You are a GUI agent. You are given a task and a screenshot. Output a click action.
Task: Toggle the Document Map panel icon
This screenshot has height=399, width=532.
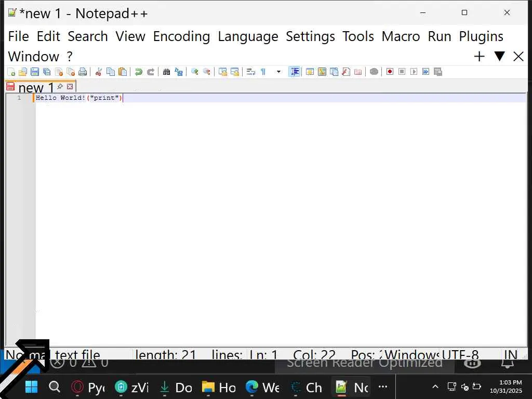(322, 72)
